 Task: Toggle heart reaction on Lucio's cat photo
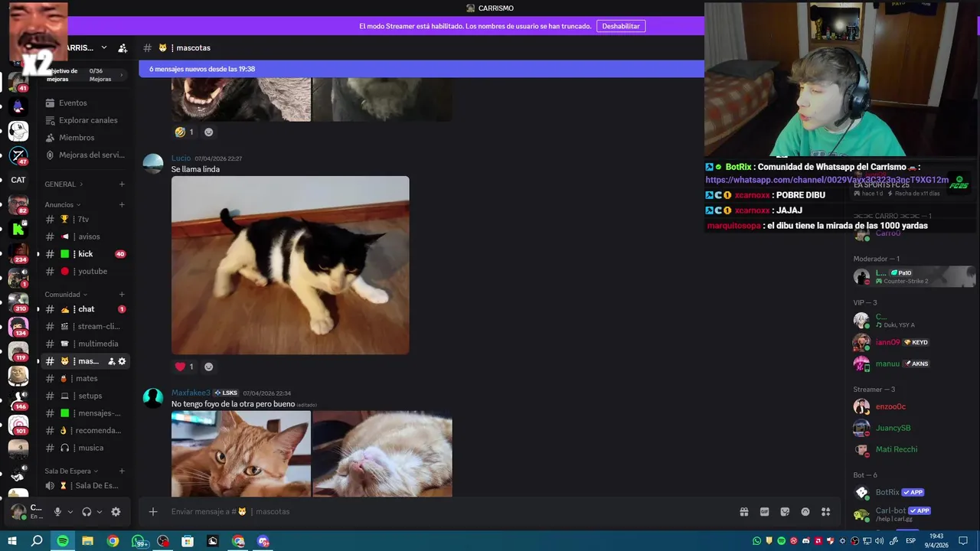[185, 367]
